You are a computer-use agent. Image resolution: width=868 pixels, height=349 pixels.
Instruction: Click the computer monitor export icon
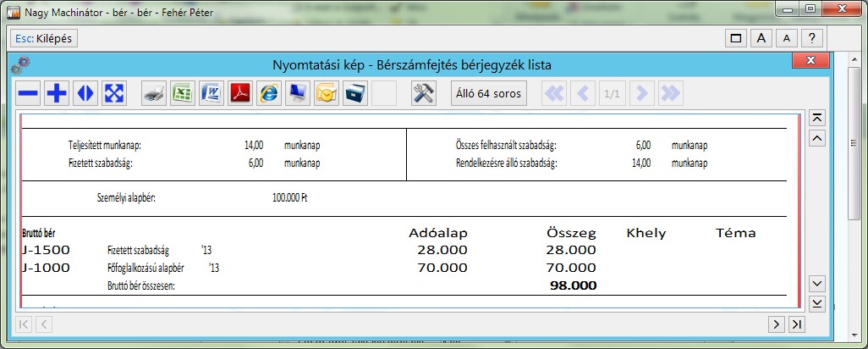point(298,94)
